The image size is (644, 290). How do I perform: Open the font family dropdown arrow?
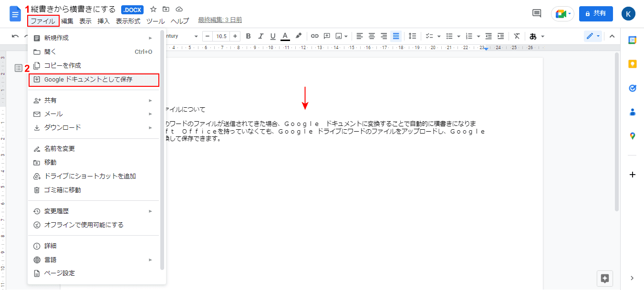tap(196, 37)
